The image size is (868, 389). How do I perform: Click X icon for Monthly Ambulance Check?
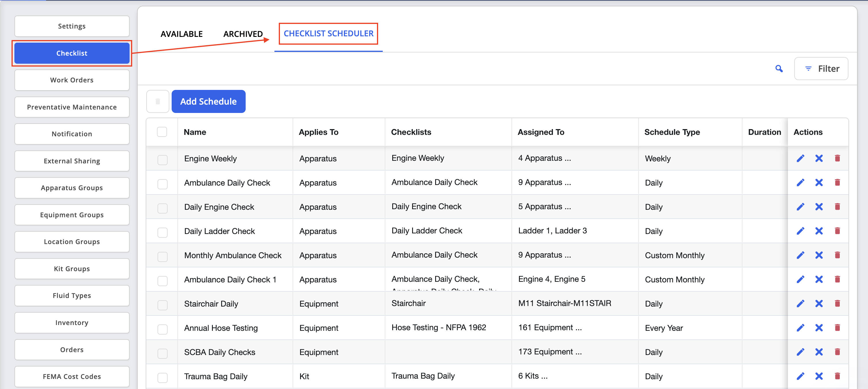point(819,256)
